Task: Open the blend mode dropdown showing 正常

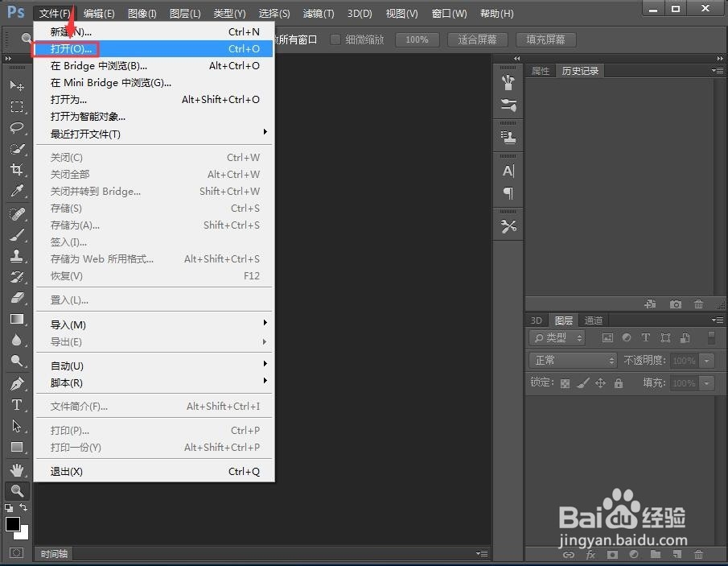Action: tap(571, 360)
